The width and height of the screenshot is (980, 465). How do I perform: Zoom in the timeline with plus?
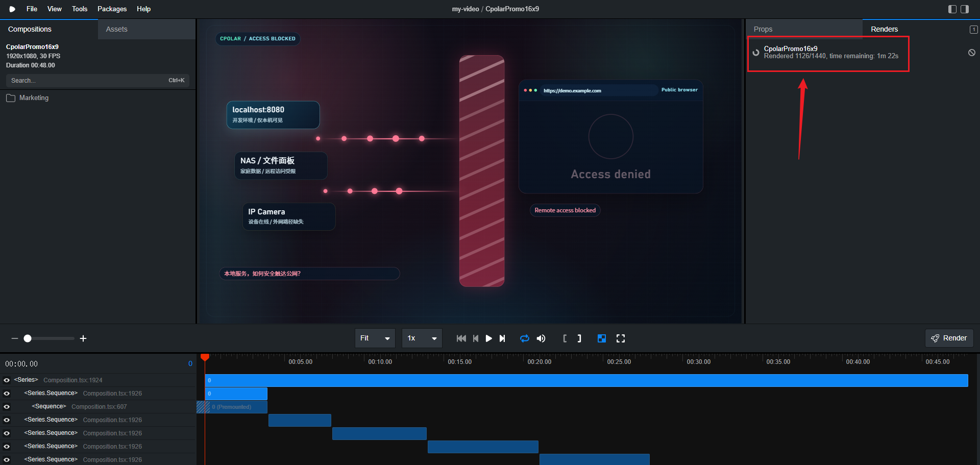[x=83, y=338]
